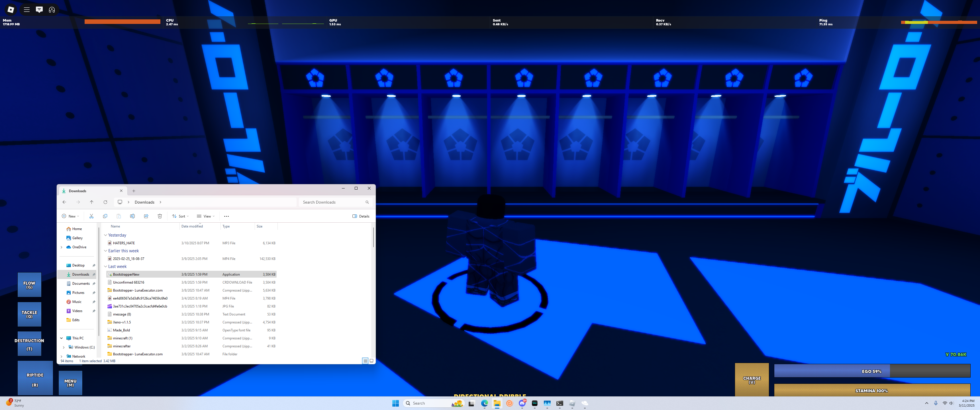980x410 pixels.
Task: Click the Copy icon in Explorer toolbar
Action: click(x=105, y=216)
